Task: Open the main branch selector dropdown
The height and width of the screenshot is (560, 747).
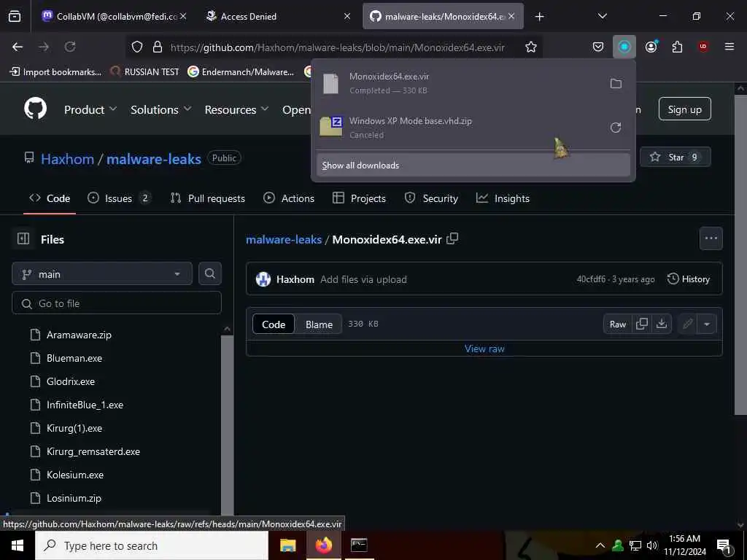Action: 102,274
